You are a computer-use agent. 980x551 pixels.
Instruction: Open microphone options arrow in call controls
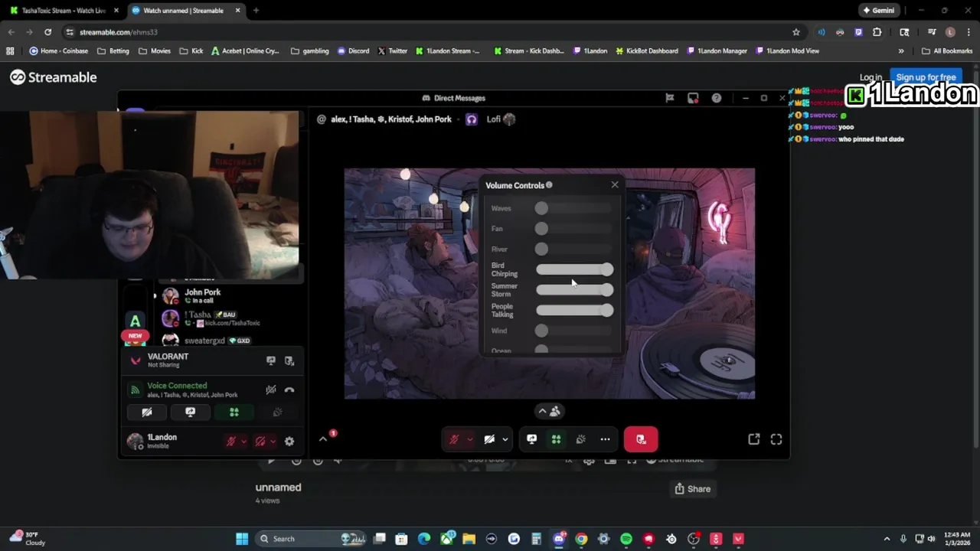tap(469, 439)
